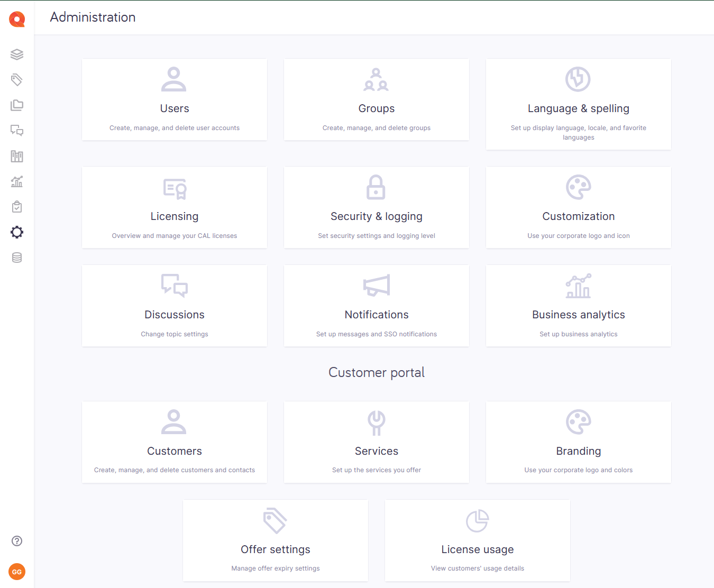Open the database icon at sidebar bottom
The width and height of the screenshot is (714, 588).
coord(16,258)
